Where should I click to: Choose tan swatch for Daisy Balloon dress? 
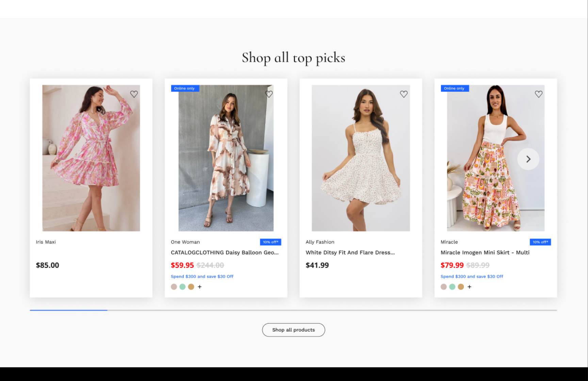tap(191, 287)
